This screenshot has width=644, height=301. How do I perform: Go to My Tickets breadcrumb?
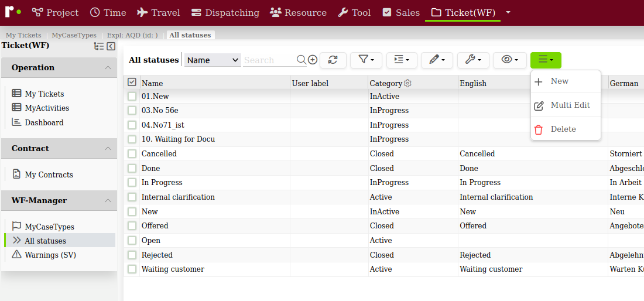pos(23,35)
